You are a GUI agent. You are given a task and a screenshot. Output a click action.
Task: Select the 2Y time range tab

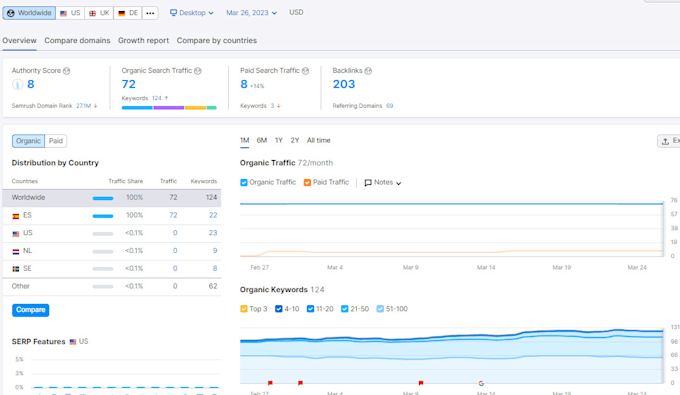pyautogui.click(x=295, y=140)
